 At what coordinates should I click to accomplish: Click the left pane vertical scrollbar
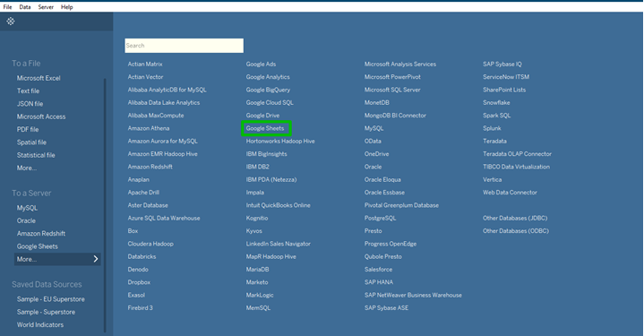[x=105, y=205]
